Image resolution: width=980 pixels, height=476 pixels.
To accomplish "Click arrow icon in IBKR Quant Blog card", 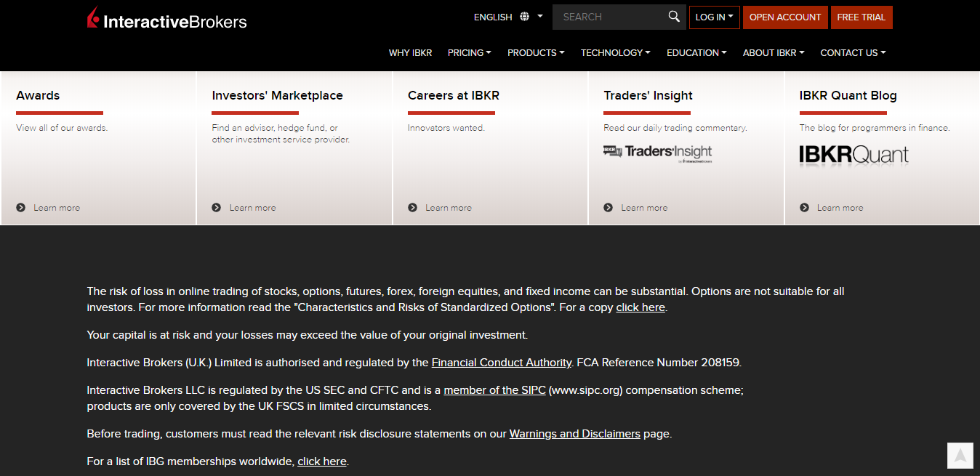I will tap(804, 208).
